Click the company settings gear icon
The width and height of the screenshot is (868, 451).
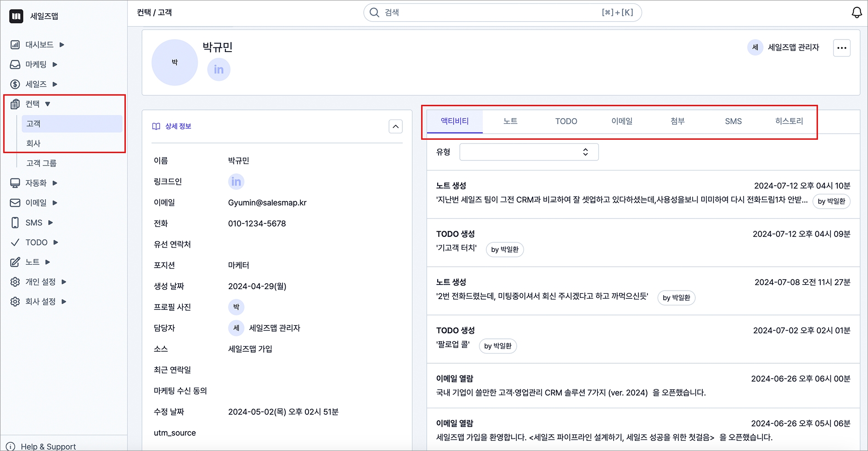click(15, 302)
